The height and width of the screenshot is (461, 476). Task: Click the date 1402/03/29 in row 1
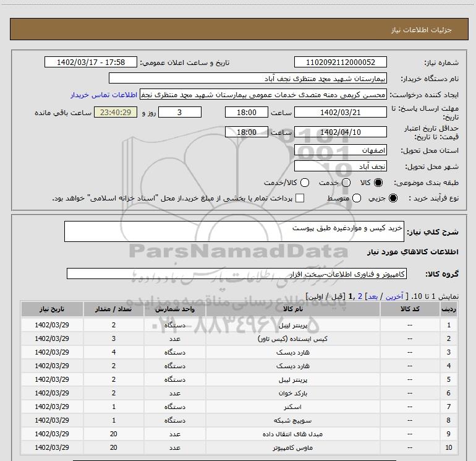(52, 325)
